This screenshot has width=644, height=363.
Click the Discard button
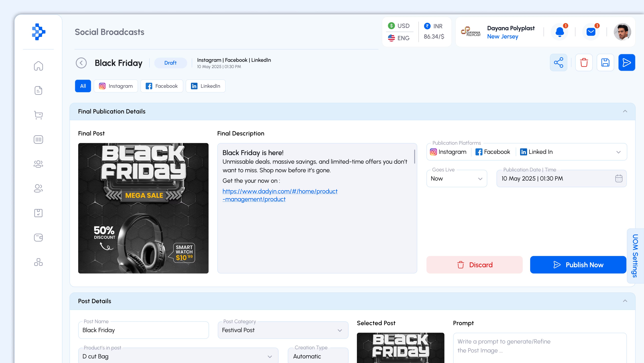point(474,265)
